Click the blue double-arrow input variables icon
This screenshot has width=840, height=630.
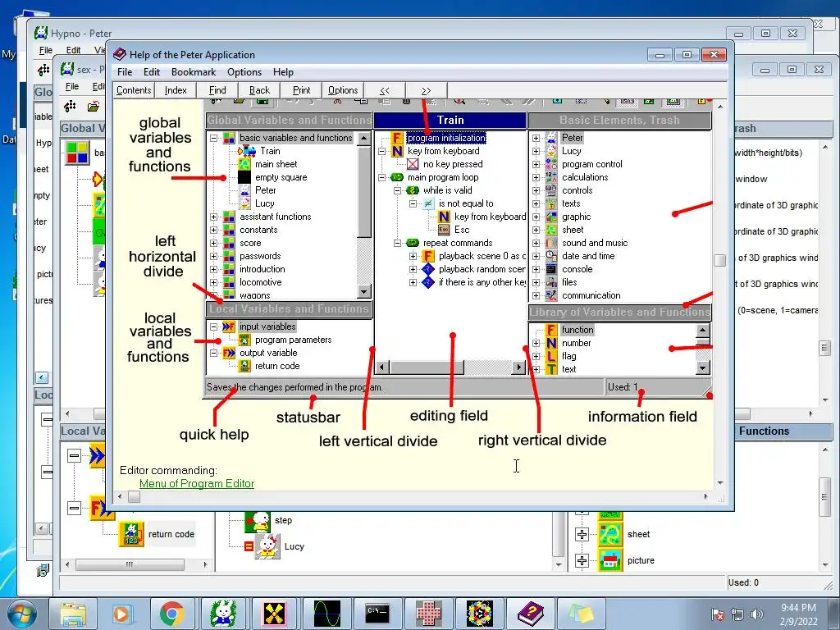click(x=97, y=456)
